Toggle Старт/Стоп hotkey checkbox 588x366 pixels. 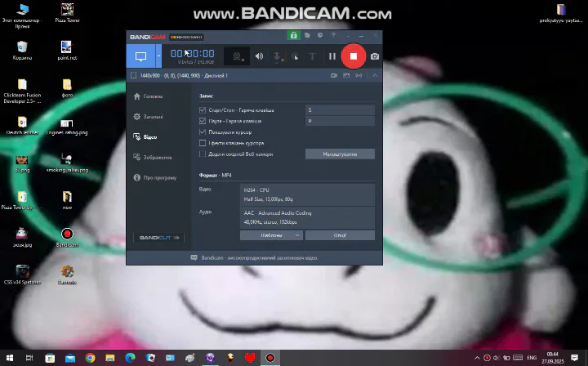coord(203,109)
